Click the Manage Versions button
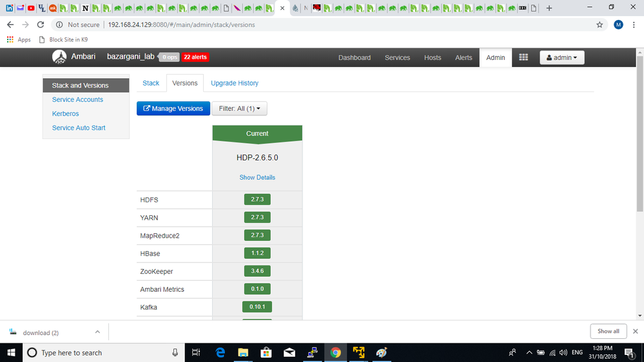The image size is (644, 362). click(x=173, y=108)
